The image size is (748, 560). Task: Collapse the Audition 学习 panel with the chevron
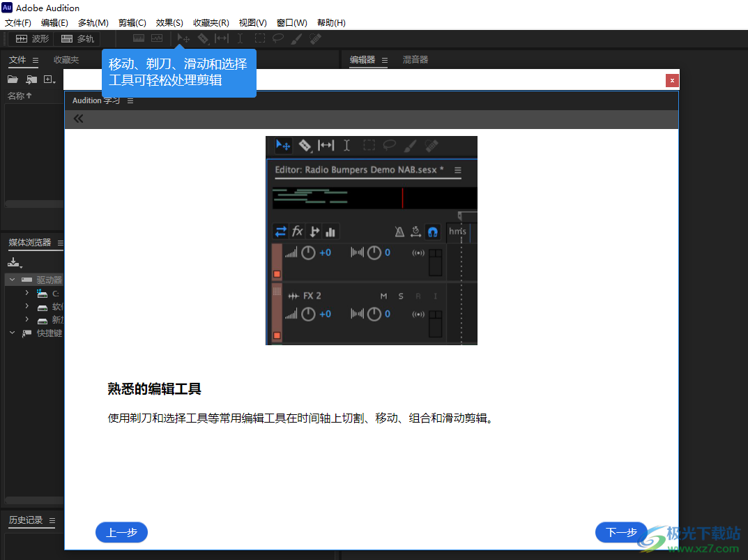click(x=78, y=118)
